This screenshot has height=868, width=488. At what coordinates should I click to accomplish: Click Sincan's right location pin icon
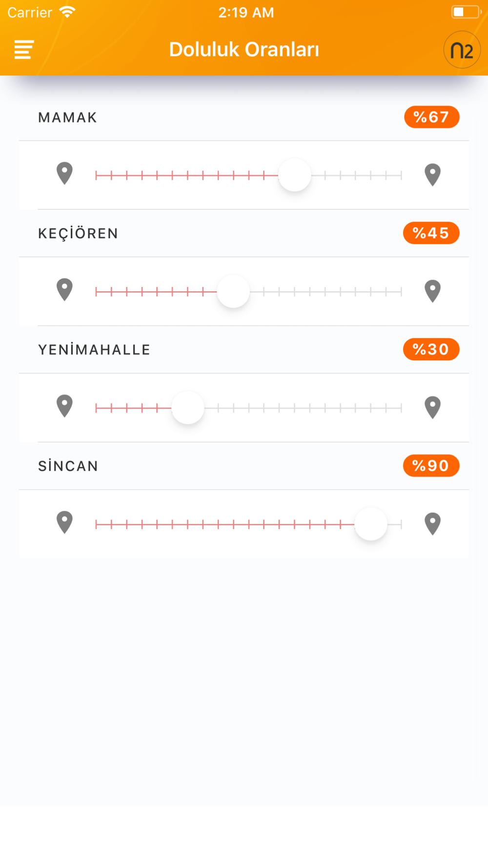[x=432, y=524]
